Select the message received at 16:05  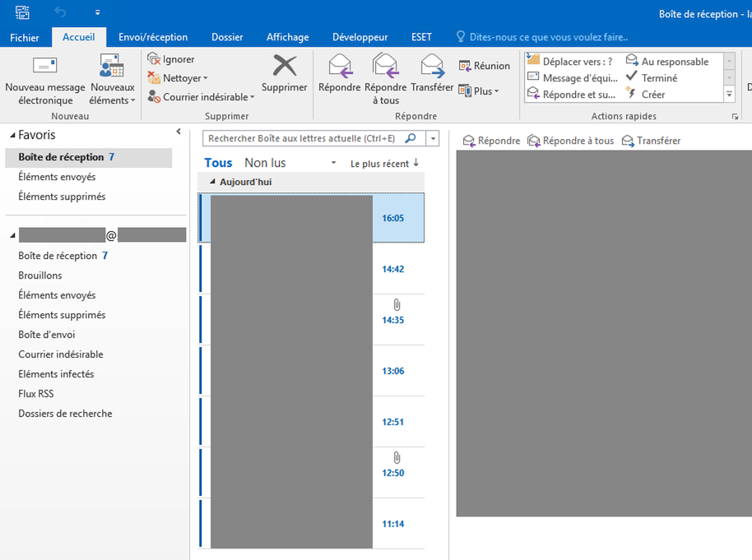[x=311, y=218]
